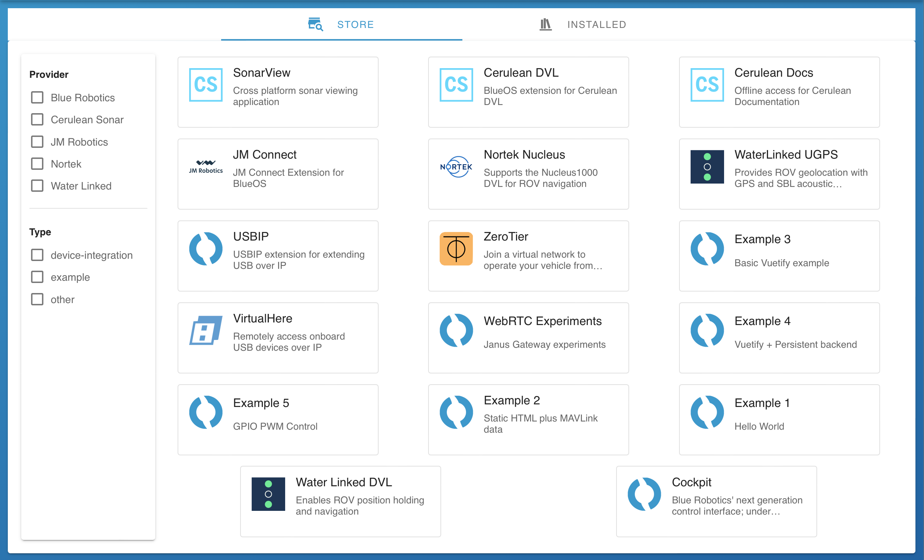The image size is (924, 560).
Task: Tick the Nortek provider filter
Action: pyautogui.click(x=37, y=164)
